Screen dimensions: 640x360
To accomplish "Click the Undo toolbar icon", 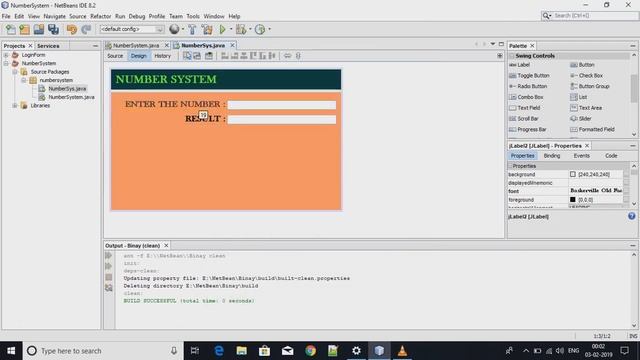I will [72, 29].
